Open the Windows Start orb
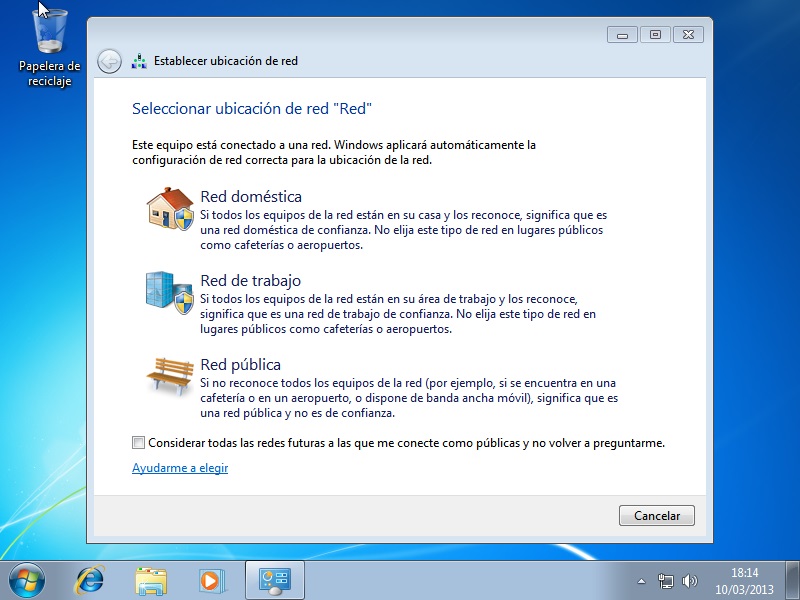The image size is (800, 600). pyautogui.click(x=27, y=581)
